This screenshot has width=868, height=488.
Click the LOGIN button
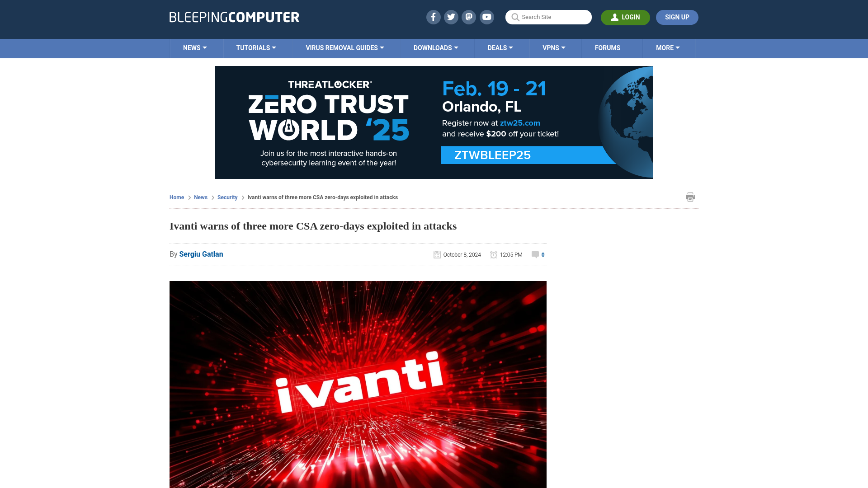coord(625,17)
